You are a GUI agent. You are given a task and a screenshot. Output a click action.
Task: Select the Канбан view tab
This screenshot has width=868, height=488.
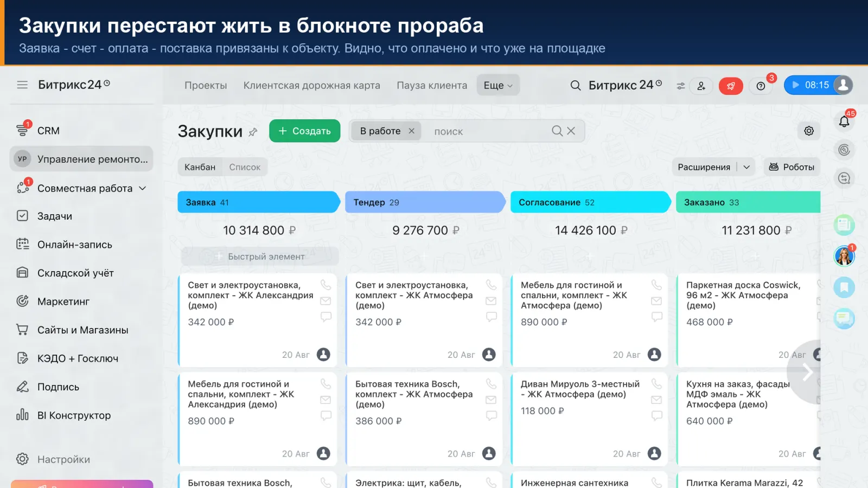point(200,167)
